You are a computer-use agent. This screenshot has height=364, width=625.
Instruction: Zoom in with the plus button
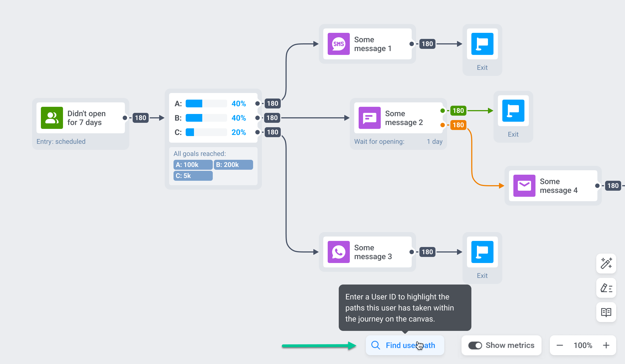point(606,345)
